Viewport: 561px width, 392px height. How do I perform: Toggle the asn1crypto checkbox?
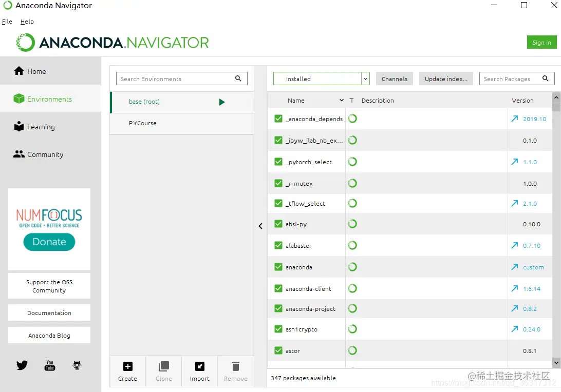click(x=278, y=329)
